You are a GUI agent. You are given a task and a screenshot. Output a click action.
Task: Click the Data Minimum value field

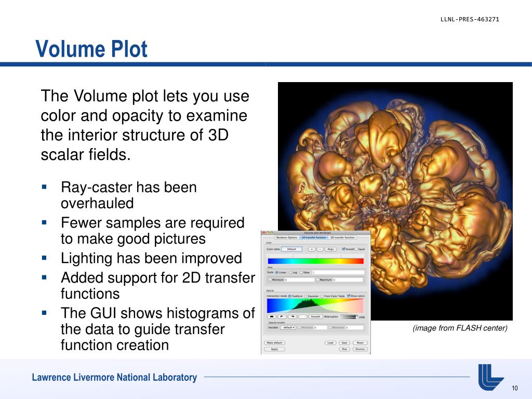pos(300,280)
